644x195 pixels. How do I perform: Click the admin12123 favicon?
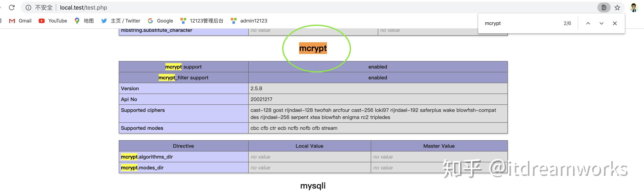234,21
